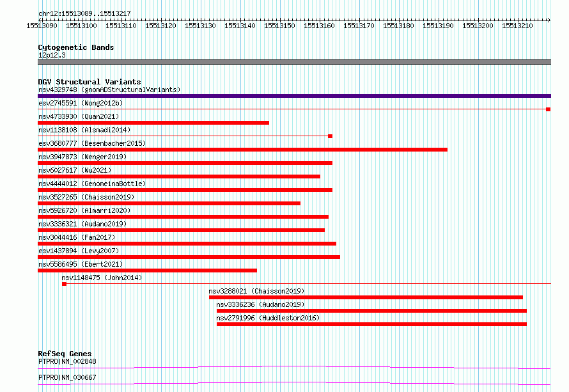This screenshot has width=569, height=392.
Task: Open the PTPRO|NM_030667 gene label
Action: (67, 377)
